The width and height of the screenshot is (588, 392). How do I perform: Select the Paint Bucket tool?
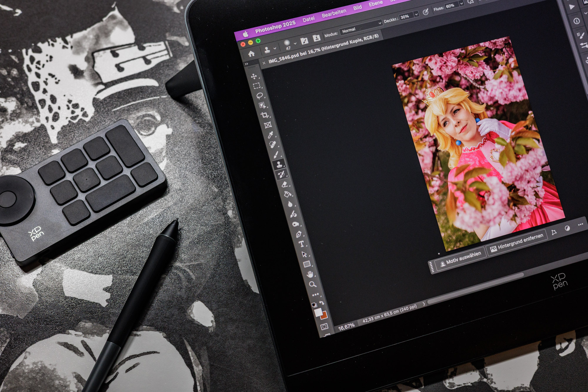(x=287, y=194)
